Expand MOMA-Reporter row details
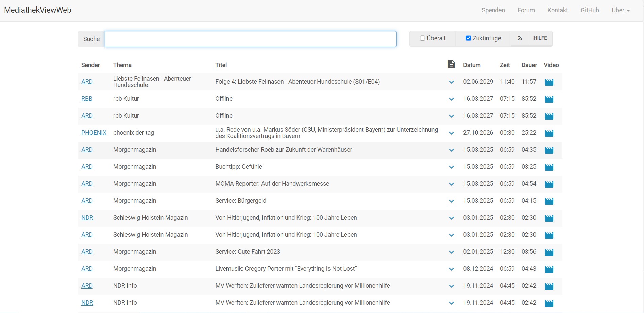 pyautogui.click(x=451, y=184)
